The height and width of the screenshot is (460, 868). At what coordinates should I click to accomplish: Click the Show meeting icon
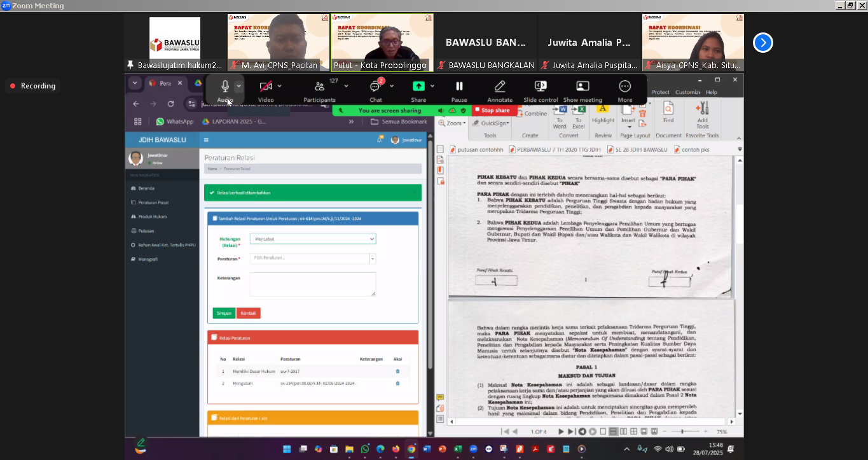tap(582, 87)
